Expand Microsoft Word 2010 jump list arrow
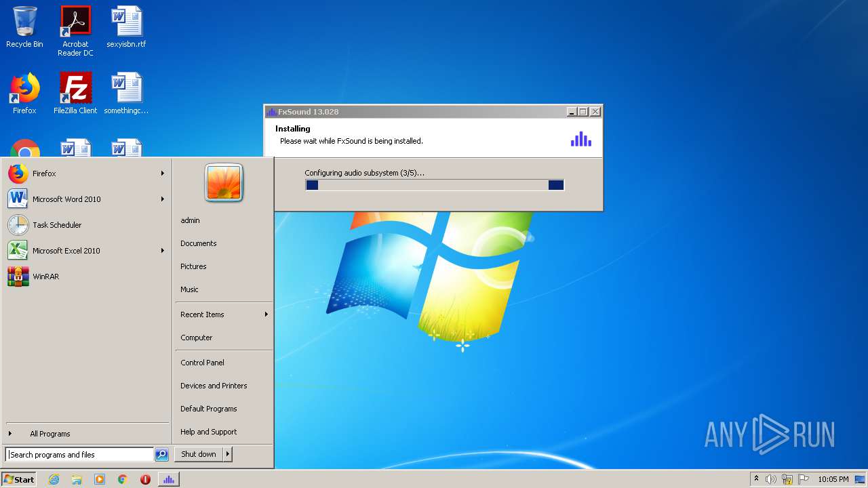868x488 pixels. (163, 199)
